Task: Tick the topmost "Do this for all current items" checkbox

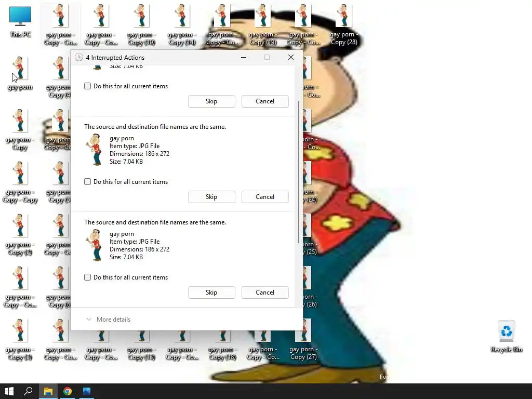Action: 87,86
